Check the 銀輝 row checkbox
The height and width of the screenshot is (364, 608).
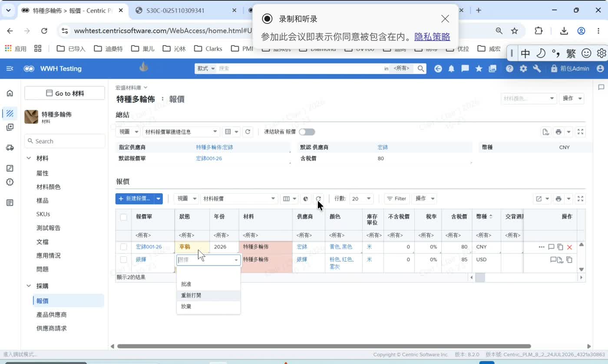point(124,259)
